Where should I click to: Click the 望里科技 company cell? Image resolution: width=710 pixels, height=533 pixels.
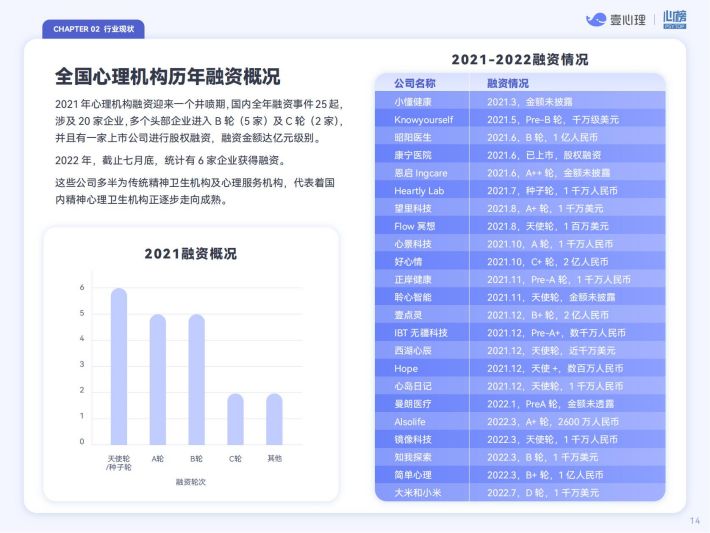point(413,208)
